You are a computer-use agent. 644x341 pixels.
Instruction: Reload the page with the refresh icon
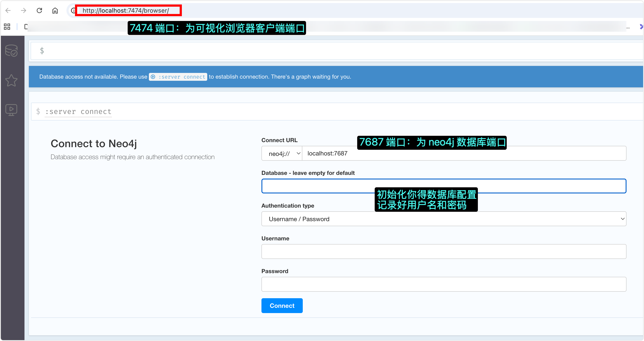tap(39, 10)
